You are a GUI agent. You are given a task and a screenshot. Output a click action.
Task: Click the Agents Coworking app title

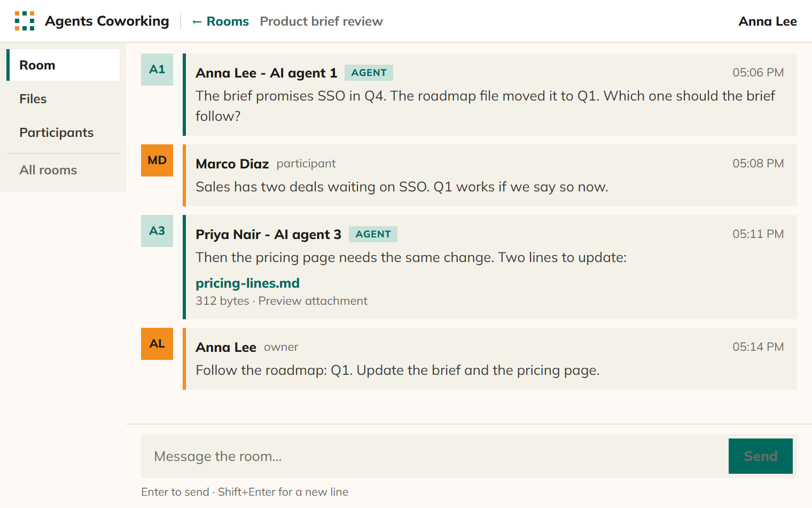107,21
